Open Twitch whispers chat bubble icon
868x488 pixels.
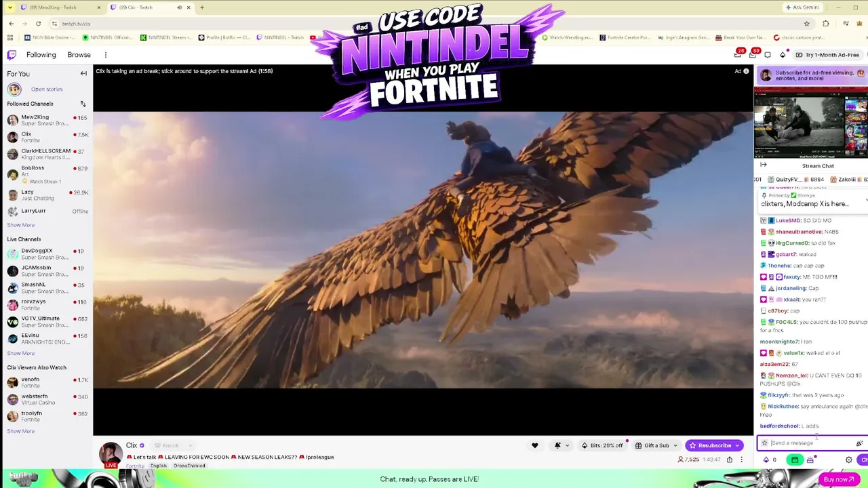pyautogui.click(x=768, y=55)
